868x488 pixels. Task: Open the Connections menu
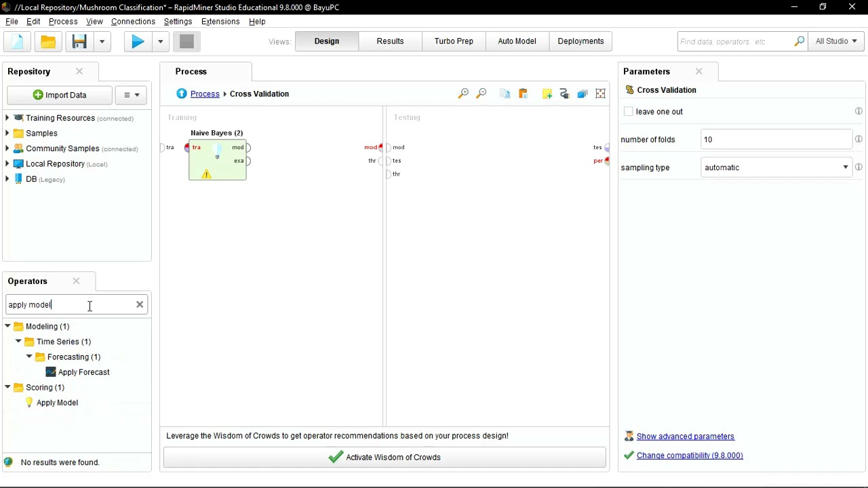[x=133, y=22]
